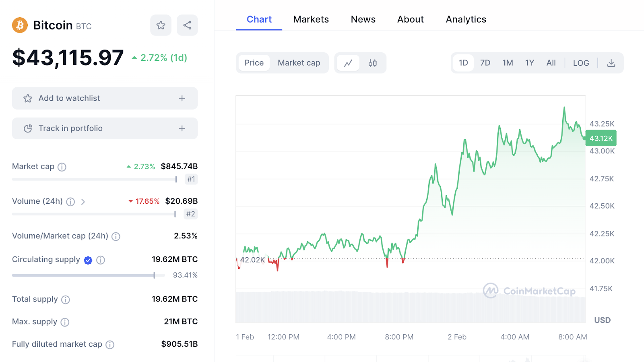
Task: Switch to candlestick chart icon
Action: pyautogui.click(x=373, y=63)
